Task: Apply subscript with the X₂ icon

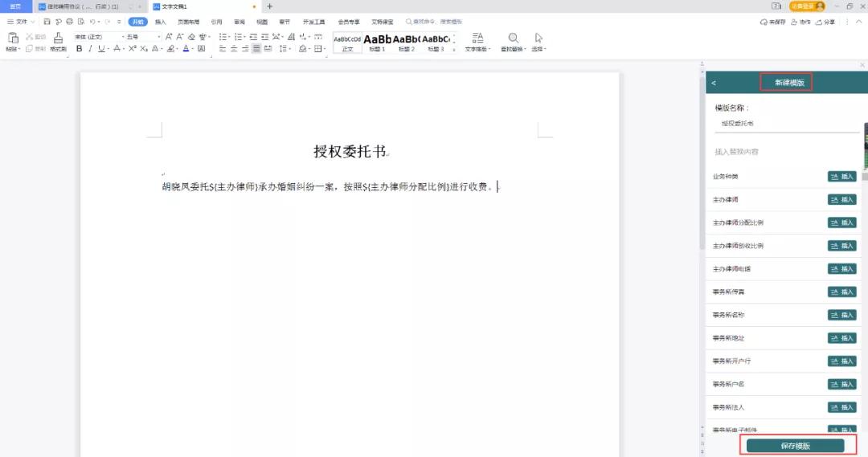Action: click(143, 49)
